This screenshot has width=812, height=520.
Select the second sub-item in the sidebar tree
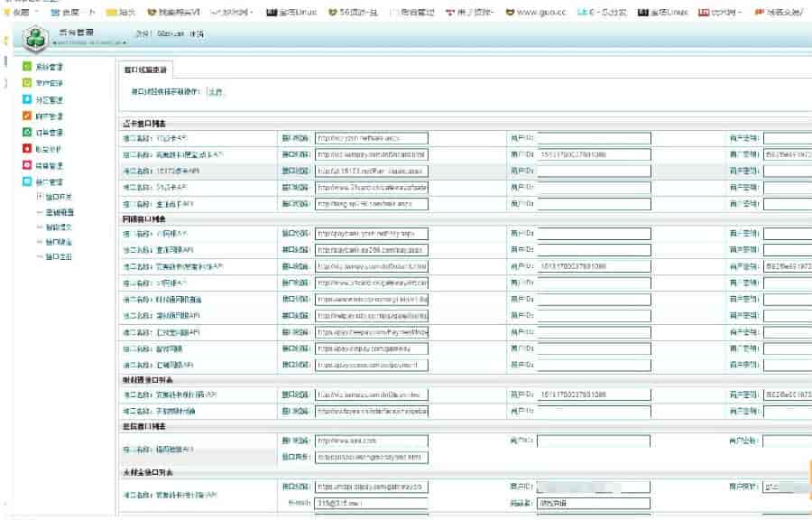click(59, 211)
